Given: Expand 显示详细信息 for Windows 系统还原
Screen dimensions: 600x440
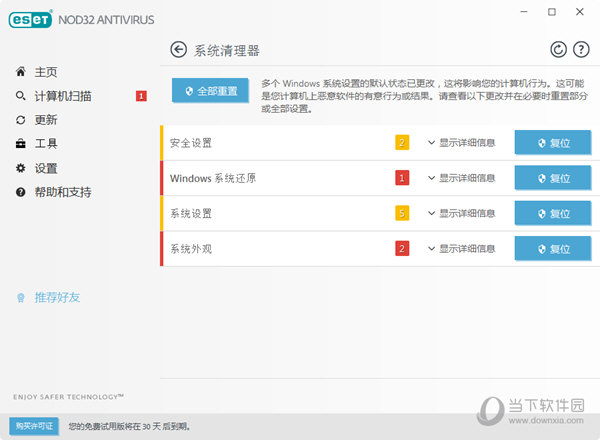Looking at the screenshot, I should 461,178.
